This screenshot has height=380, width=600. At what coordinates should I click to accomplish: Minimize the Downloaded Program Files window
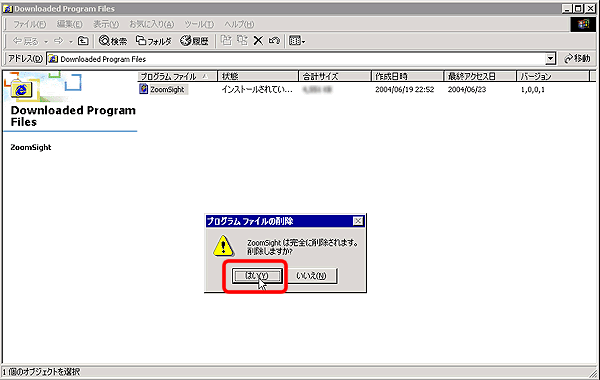568,8
